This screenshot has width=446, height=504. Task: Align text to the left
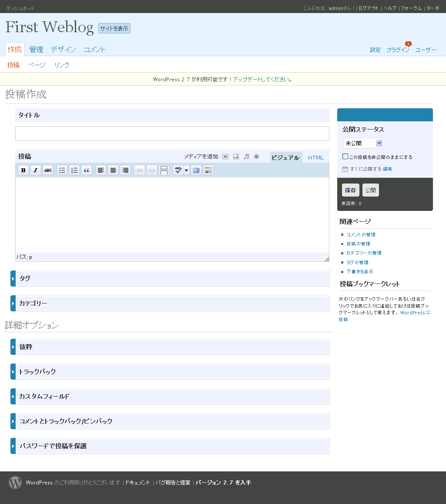pyautogui.click(x=101, y=170)
